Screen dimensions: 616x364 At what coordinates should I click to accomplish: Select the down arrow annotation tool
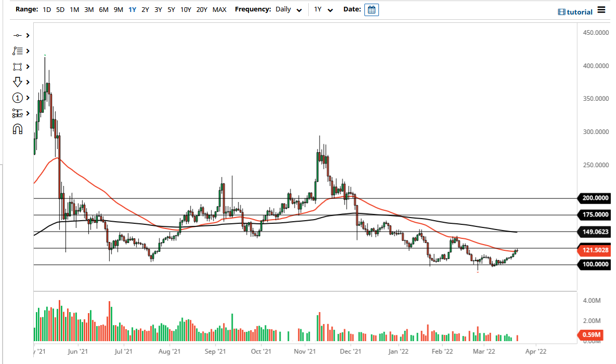coord(17,82)
